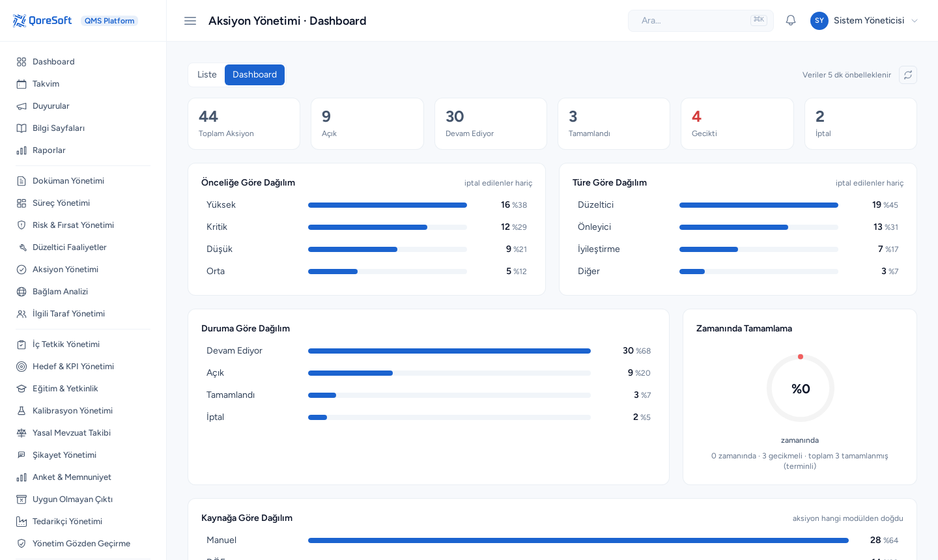Click the Risk & Fırsat shield icon
Screen dimensions: 938x560
tap(21, 225)
